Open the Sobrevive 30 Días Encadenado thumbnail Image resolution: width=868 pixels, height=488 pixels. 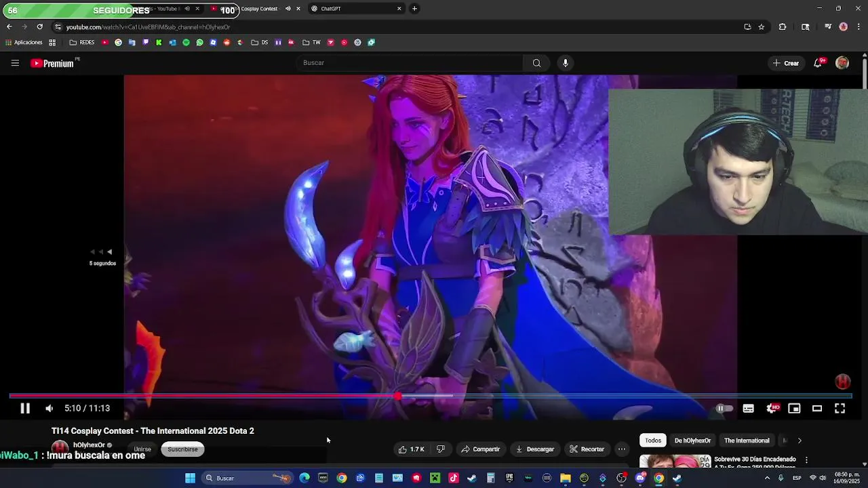click(675, 461)
